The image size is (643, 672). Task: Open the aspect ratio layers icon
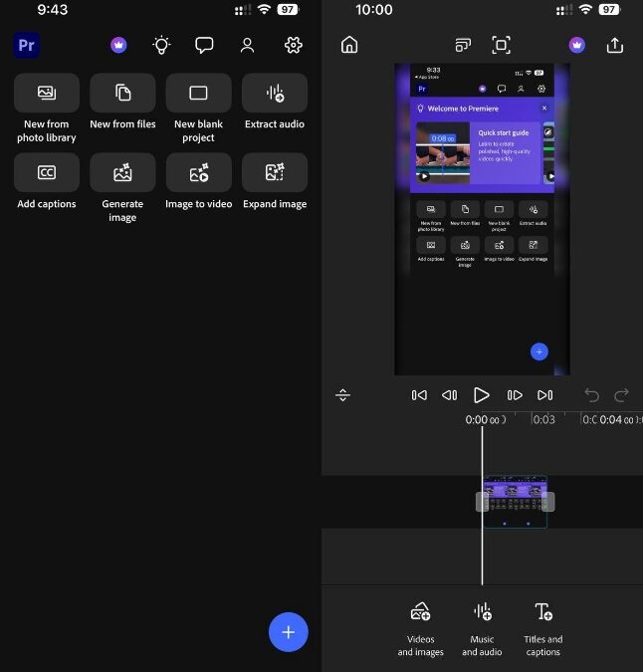[463, 45]
